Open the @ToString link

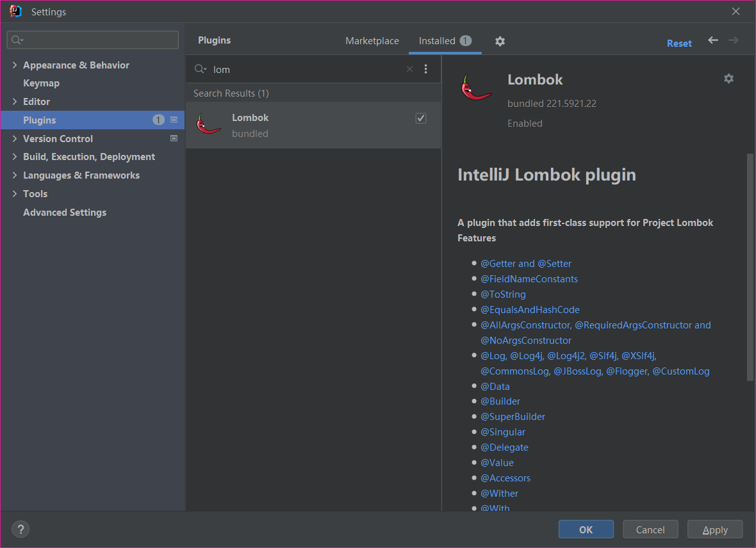503,294
